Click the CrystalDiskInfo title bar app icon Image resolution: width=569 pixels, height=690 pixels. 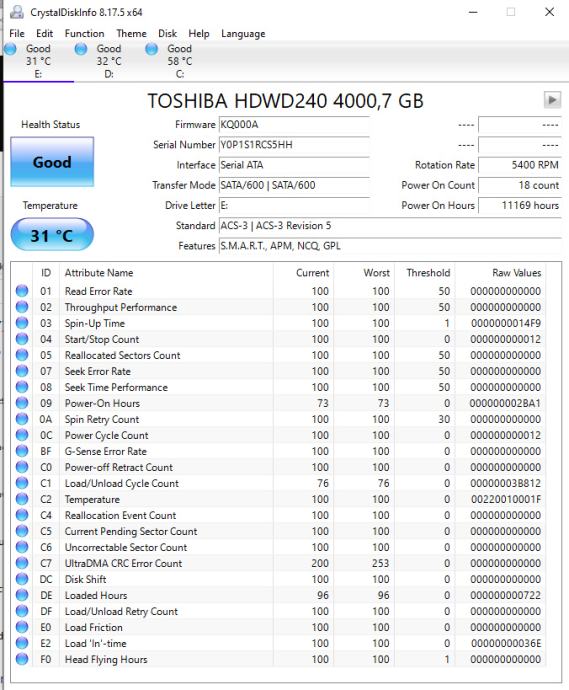[x=17, y=12]
